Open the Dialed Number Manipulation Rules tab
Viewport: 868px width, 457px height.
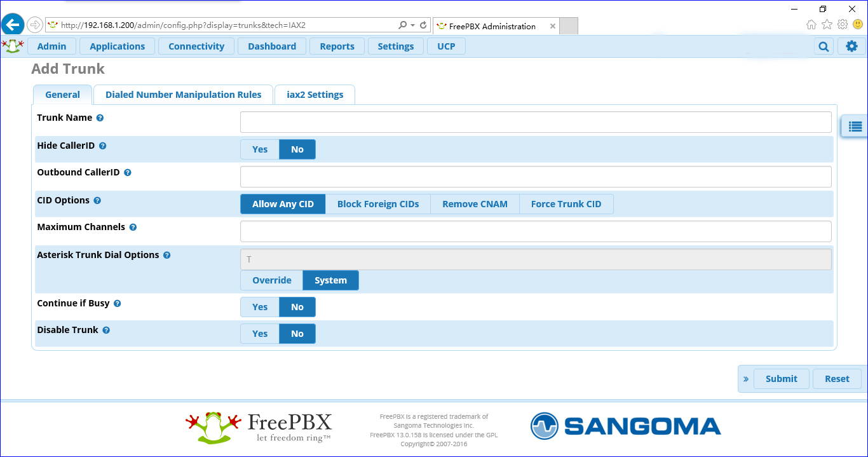click(x=183, y=94)
